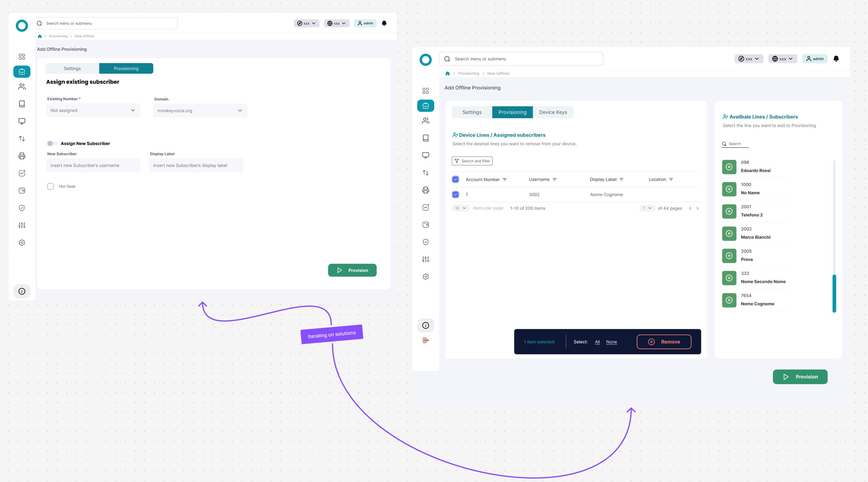The height and width of the screenshot is (482, 868).
Task: Add line 333 Nome Secondo Nome with the plus icon
Action: point(729,278)
